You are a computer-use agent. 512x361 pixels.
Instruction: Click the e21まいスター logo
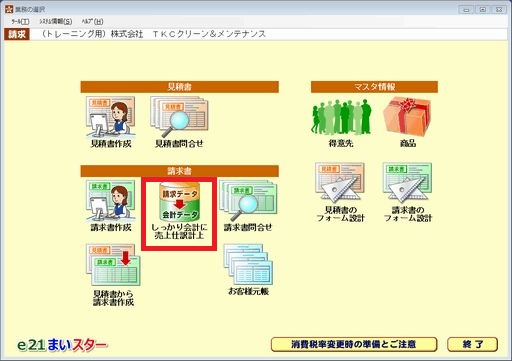pos(62,345)
